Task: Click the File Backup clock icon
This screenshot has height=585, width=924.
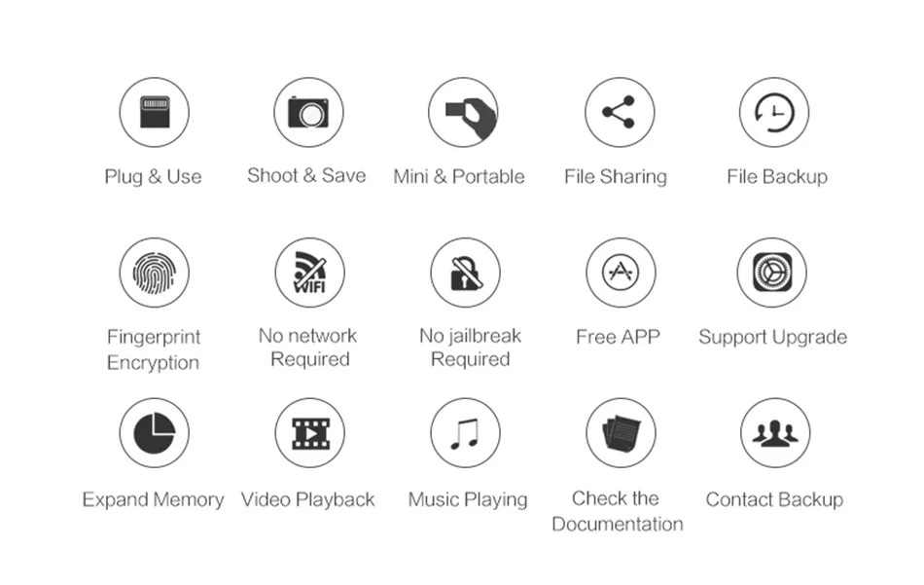Action: click(774, 112)
